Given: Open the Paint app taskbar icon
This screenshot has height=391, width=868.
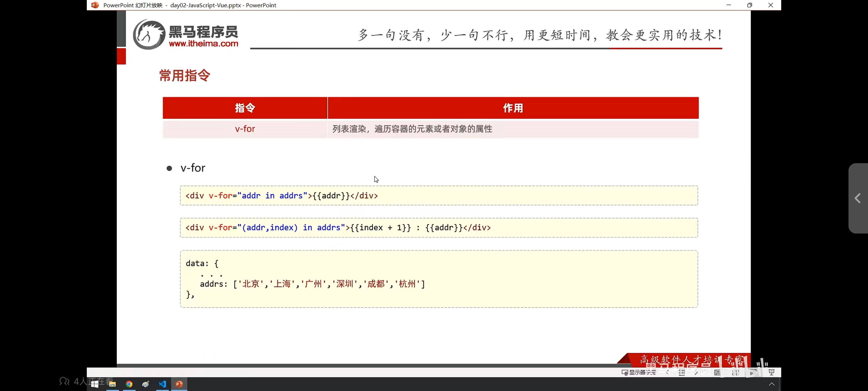Looking at the screenshot, I should pos(146,384).
